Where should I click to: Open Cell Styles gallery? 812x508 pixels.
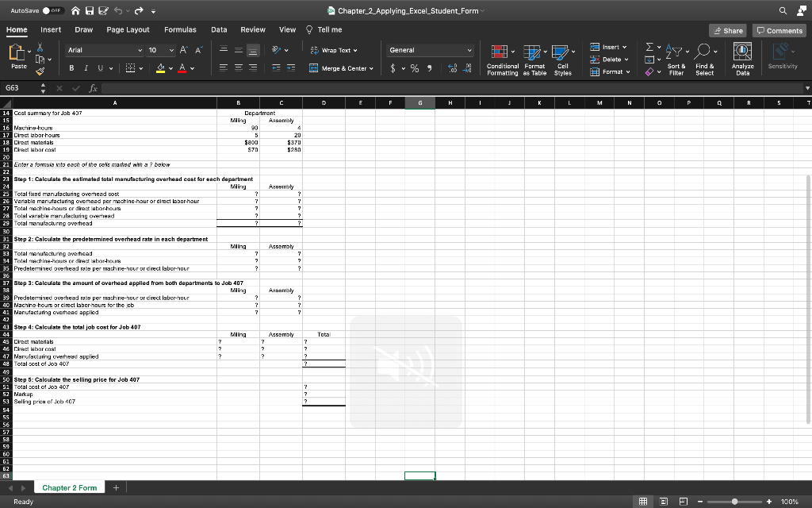[x=562, y=60]
